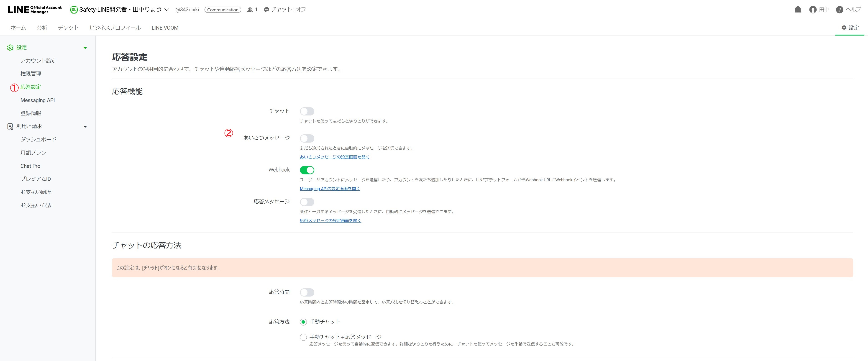868x361 pixels.
Task: Click the Communication plan badge
Action: click(223, 10)
